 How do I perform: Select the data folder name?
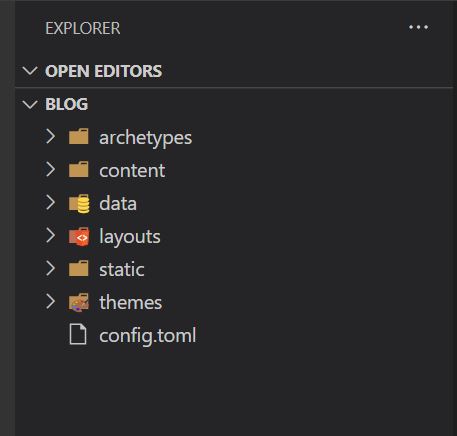(118, 203)
